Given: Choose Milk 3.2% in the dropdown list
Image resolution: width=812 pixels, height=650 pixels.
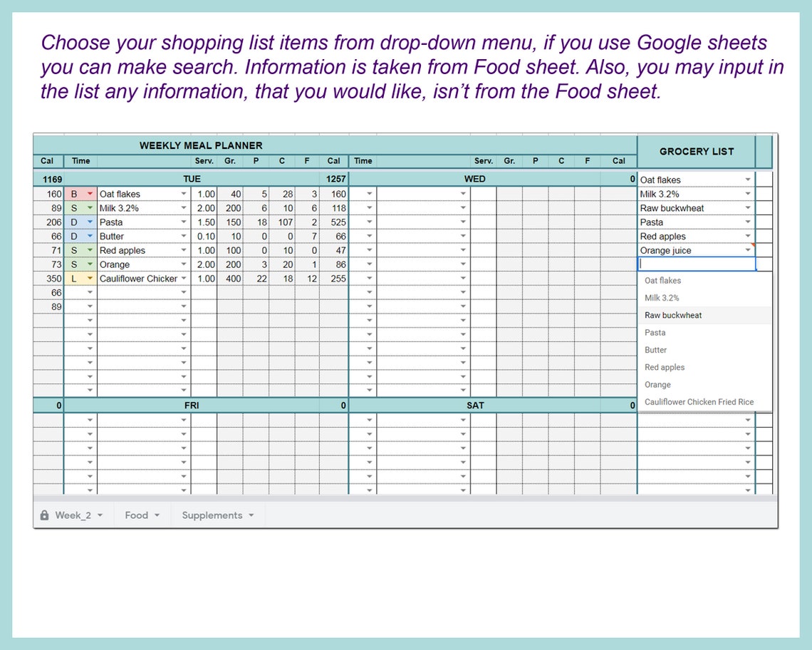Looking at the screenshot, I should tap(705, 298).
